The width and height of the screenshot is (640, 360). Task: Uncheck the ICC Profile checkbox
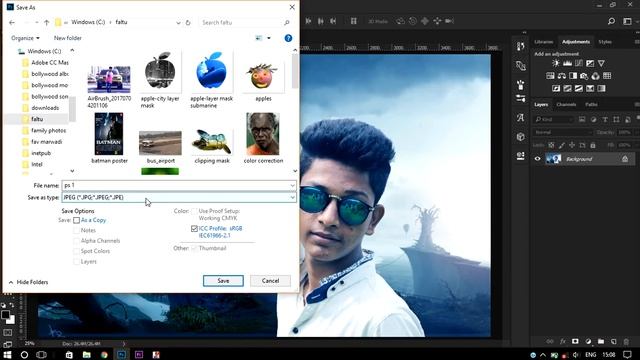194,229
